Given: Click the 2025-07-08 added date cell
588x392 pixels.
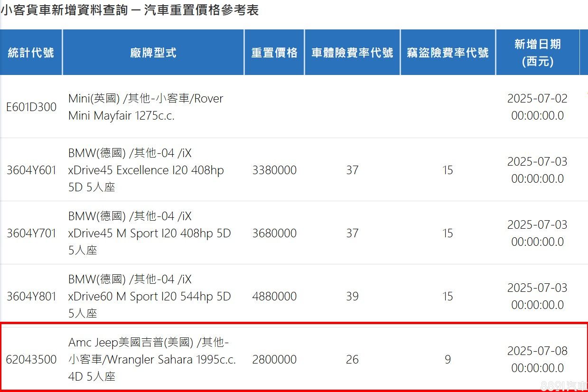Looking at the screenshot, I should (537, 359).
